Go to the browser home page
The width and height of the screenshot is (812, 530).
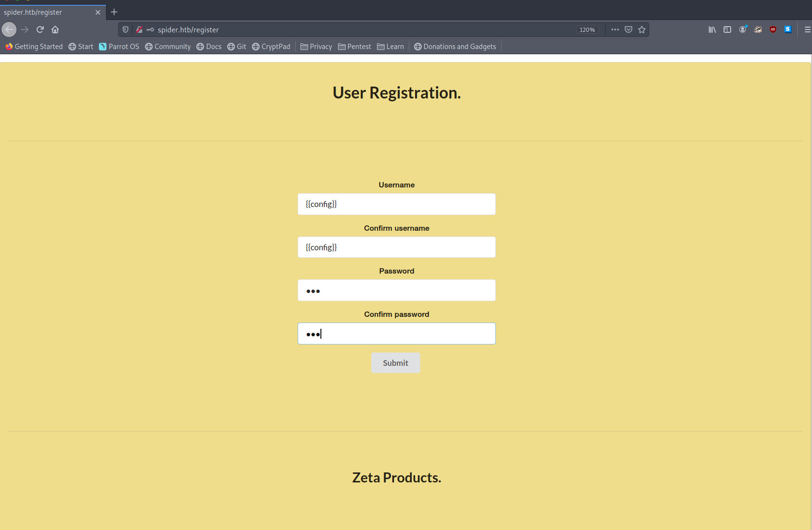(55, 29)
